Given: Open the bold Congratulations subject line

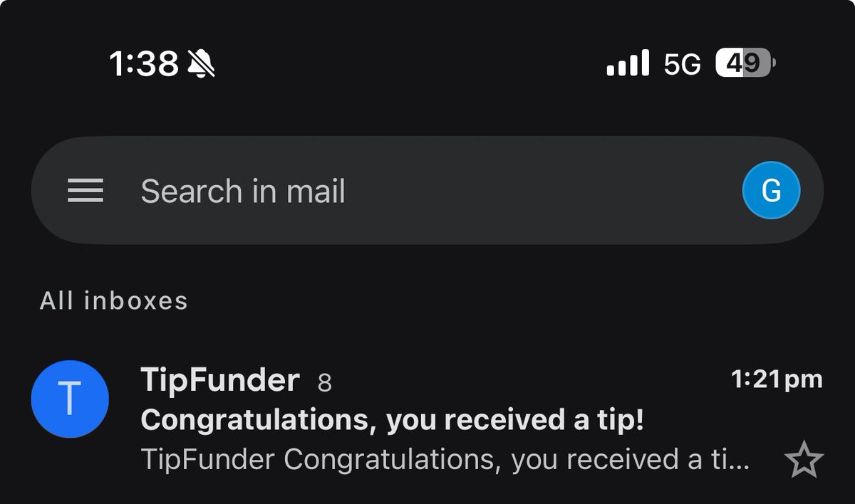Looking at the screenshot, I should click(x=393, y=421).
